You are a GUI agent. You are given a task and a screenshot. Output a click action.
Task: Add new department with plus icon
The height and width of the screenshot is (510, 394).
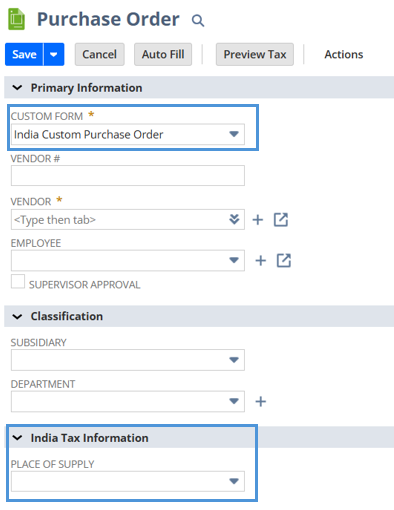click(x=261, y=401)
